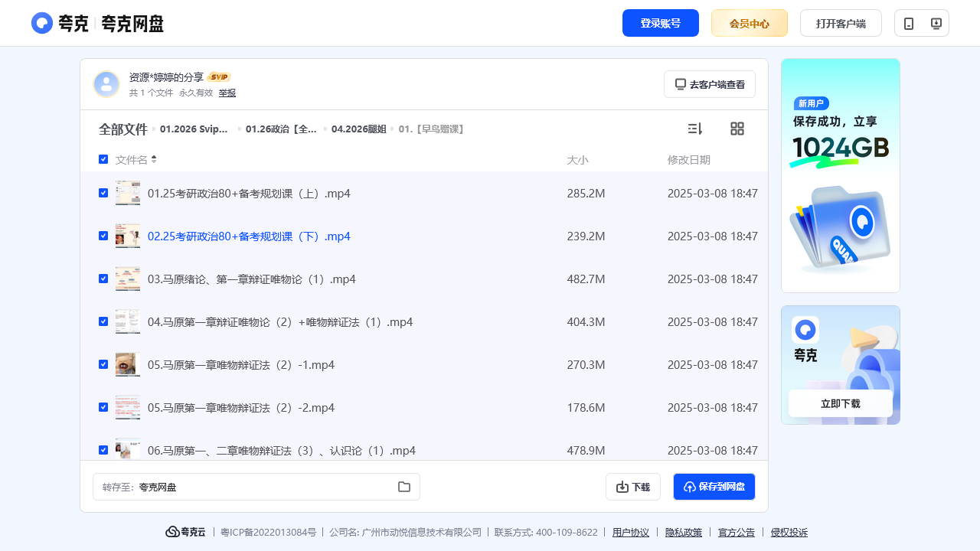Click the sharer's avatar icon
Viewport: 980px width, 551px height.
(x=106, y=84)
